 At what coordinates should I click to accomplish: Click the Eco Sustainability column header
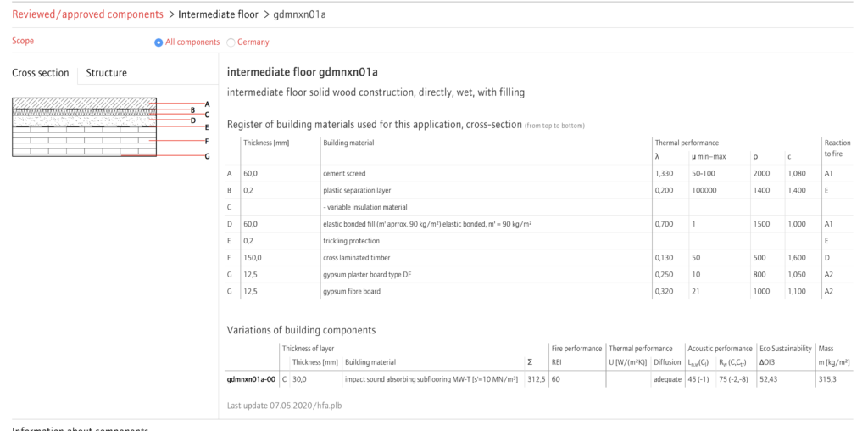785,349
